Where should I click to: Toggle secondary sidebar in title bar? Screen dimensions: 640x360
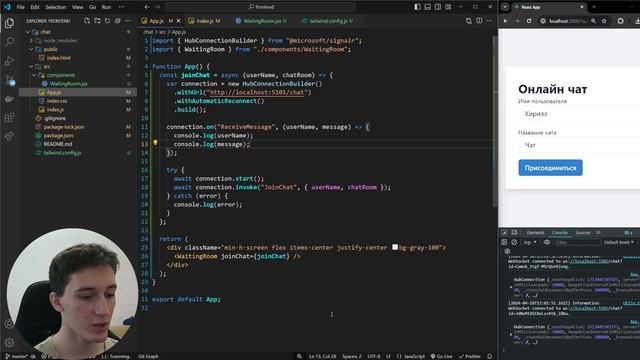tap(438, 7)
